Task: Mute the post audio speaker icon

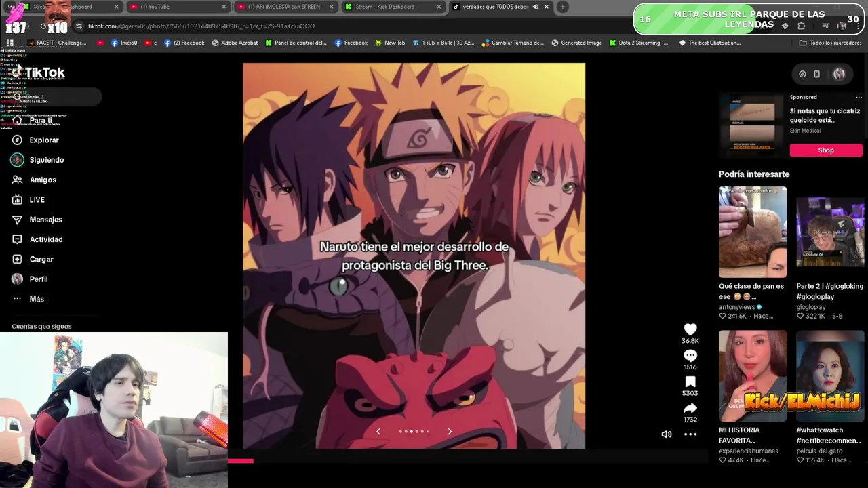Action: [667, 434]
